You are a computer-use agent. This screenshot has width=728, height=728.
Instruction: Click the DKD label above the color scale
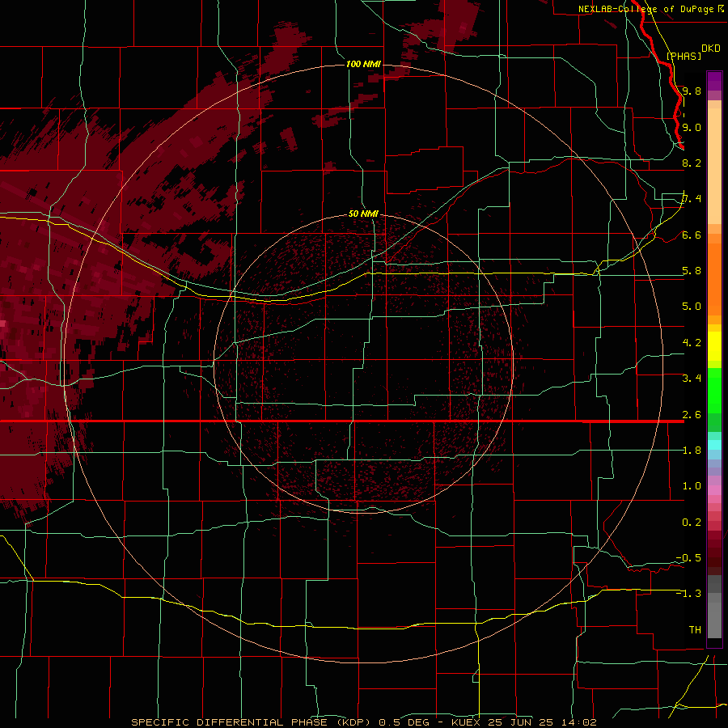tap(711, 49)
